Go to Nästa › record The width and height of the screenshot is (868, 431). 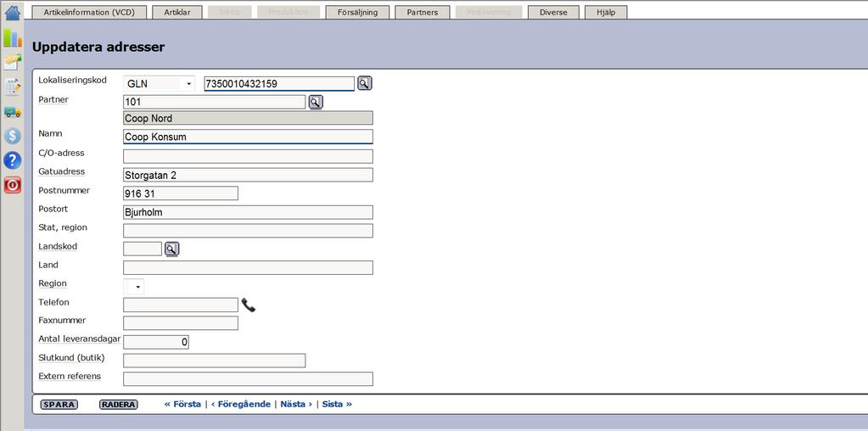tap(296, 404)
